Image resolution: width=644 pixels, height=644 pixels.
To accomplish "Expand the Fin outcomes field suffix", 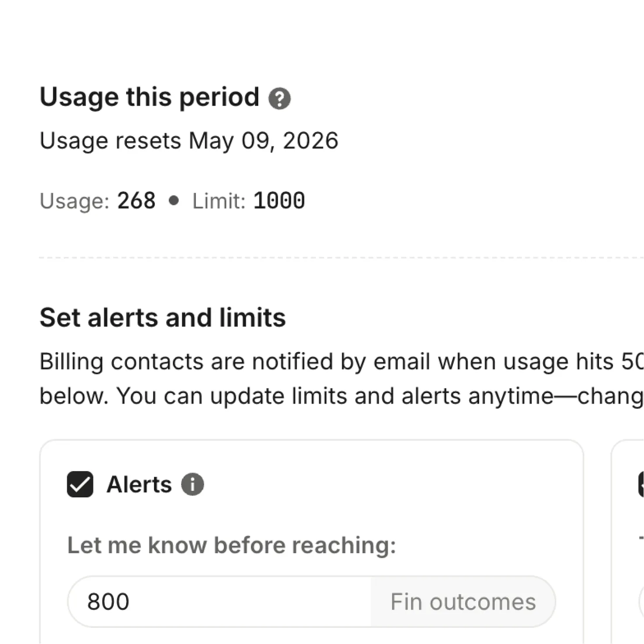I will [x=463, y=601].
